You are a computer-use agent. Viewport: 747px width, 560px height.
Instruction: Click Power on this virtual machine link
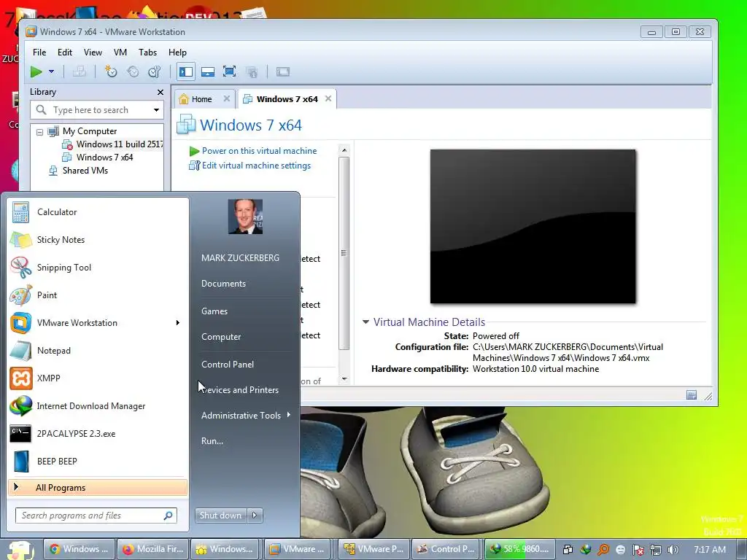click(253, 151)
